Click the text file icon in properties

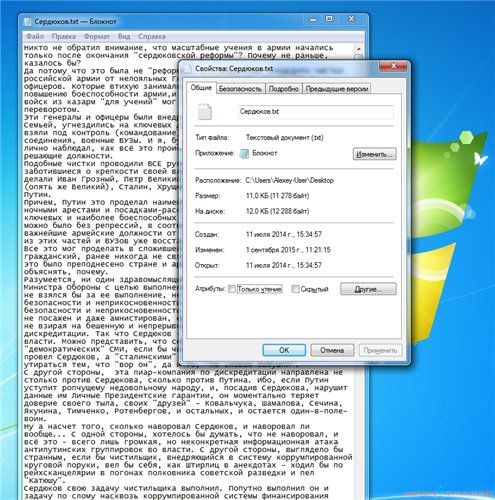point(205,112)
